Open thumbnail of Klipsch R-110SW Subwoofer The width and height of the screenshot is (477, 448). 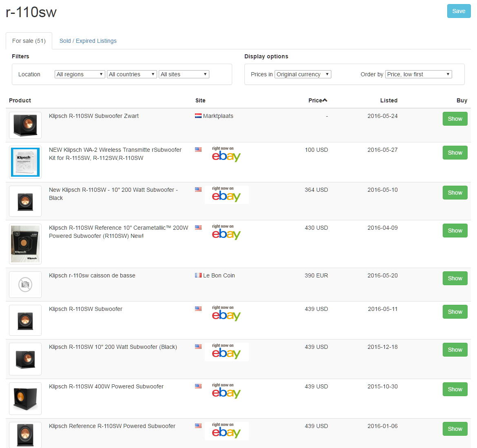pyautogui.click(x=25, y=320)
